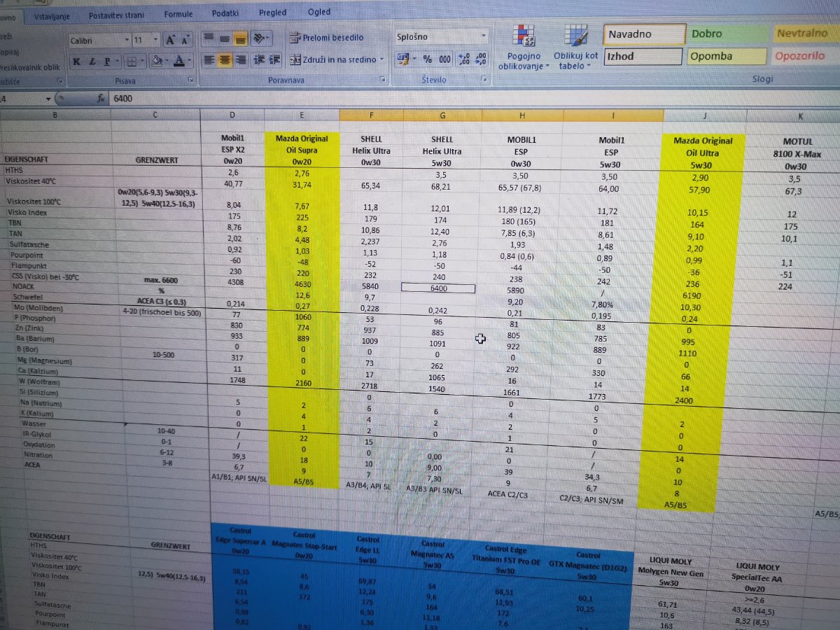Apply the Navadno cell style
This screenshot has height=630, width=840.
coord(645,34)
